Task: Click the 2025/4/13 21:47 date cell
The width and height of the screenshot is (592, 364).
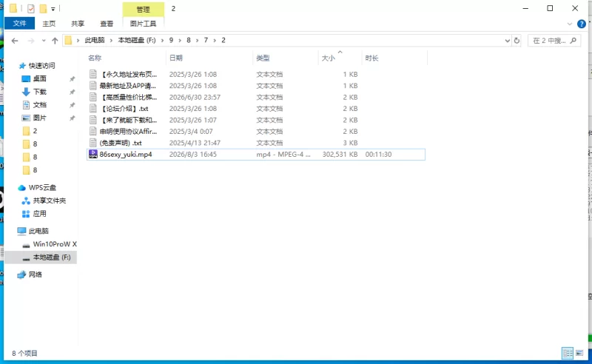Action: (195, 143)
